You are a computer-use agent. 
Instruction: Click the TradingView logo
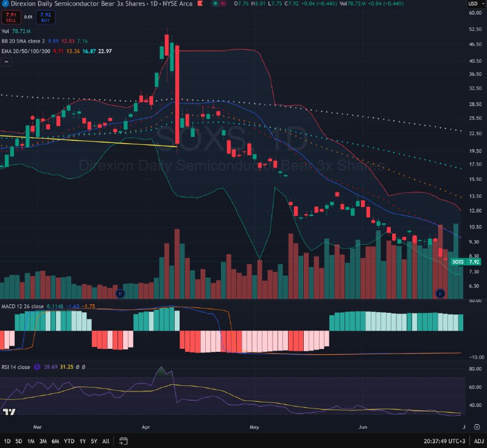click(9, 412)
